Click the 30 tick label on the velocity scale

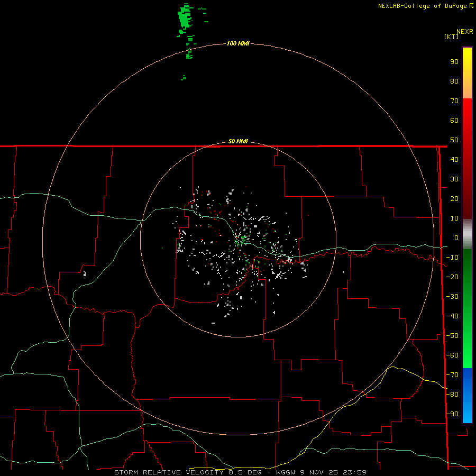coord(454,179)
